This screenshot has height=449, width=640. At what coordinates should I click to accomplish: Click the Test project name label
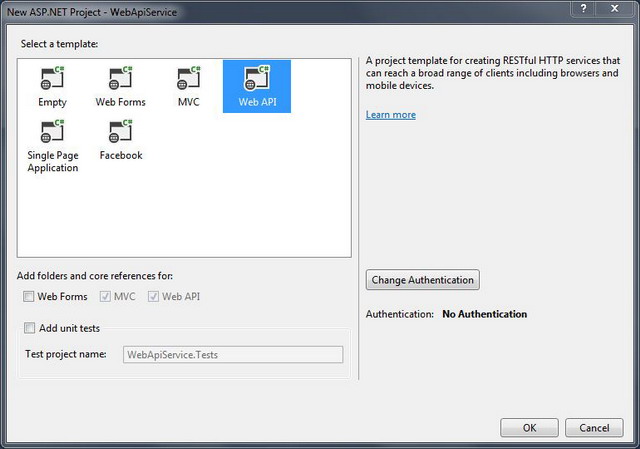66,354
